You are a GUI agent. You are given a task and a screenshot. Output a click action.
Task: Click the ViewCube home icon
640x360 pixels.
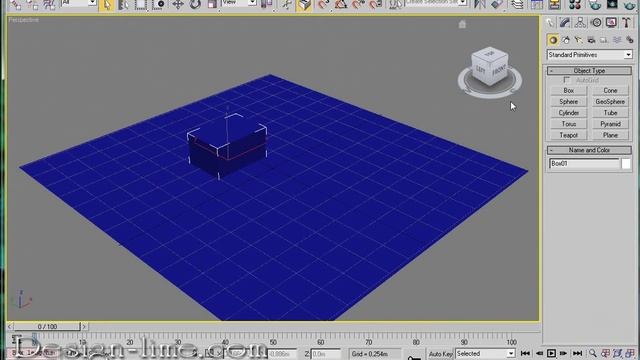462,24
